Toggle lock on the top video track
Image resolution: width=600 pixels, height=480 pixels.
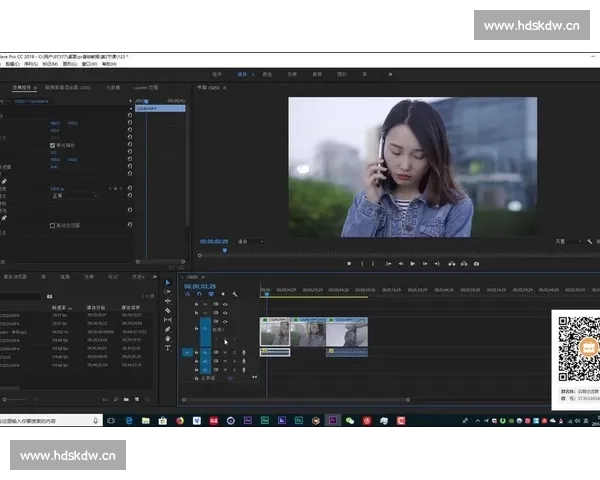tap(196, 304)
